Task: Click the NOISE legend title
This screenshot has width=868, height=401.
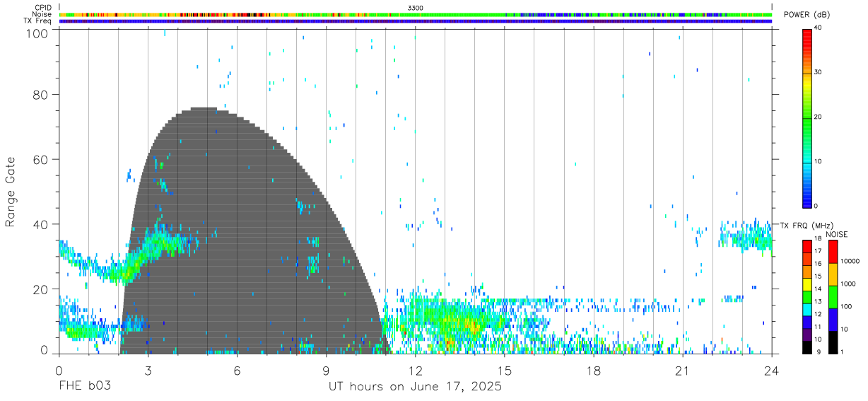Action: pyautogui.click(x=836, y=234)
